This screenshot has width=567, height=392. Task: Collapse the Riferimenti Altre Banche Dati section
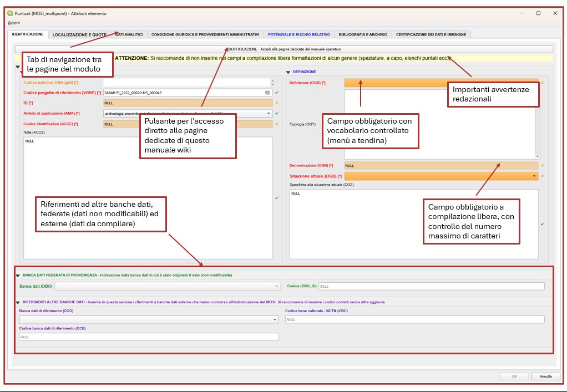coord(18,302)
